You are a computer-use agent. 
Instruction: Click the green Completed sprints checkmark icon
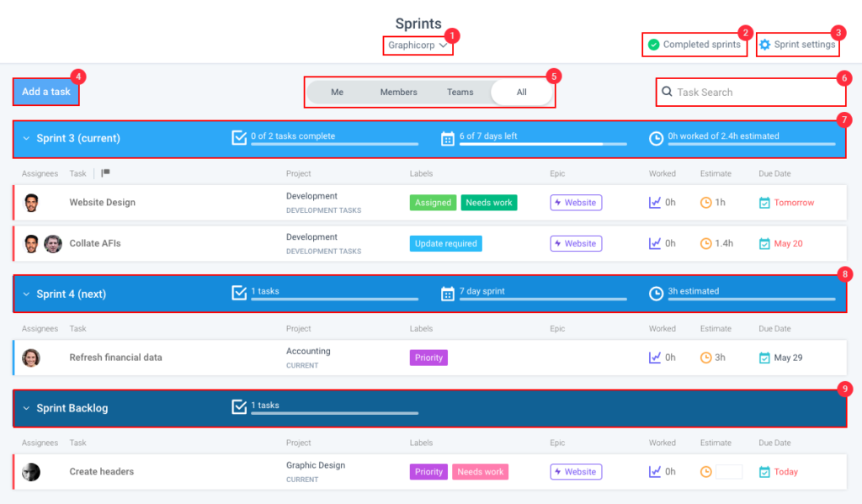tap(653, 45)
